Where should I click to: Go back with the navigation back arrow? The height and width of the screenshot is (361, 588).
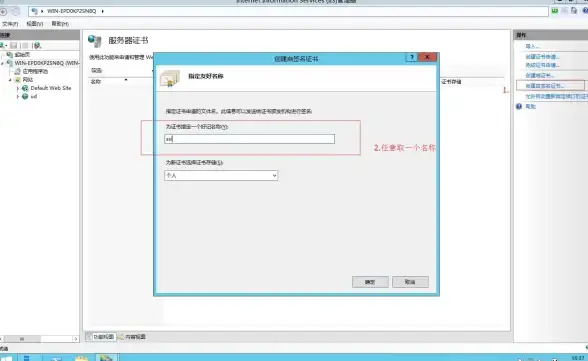coord(3,12)
